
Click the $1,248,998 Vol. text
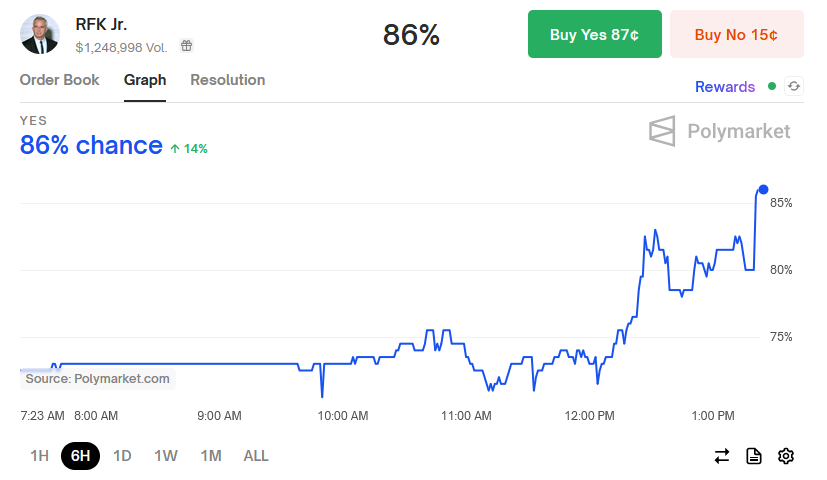pos(121,47)
